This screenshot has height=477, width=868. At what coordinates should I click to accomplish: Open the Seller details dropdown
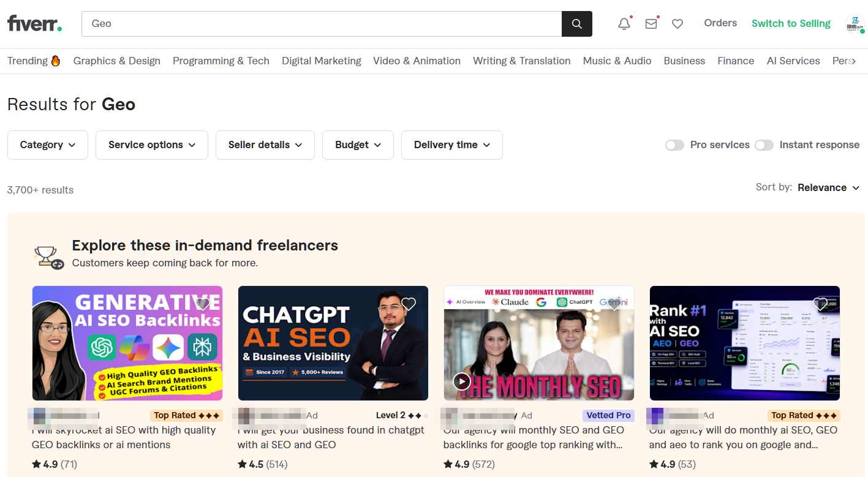[265, 145]
